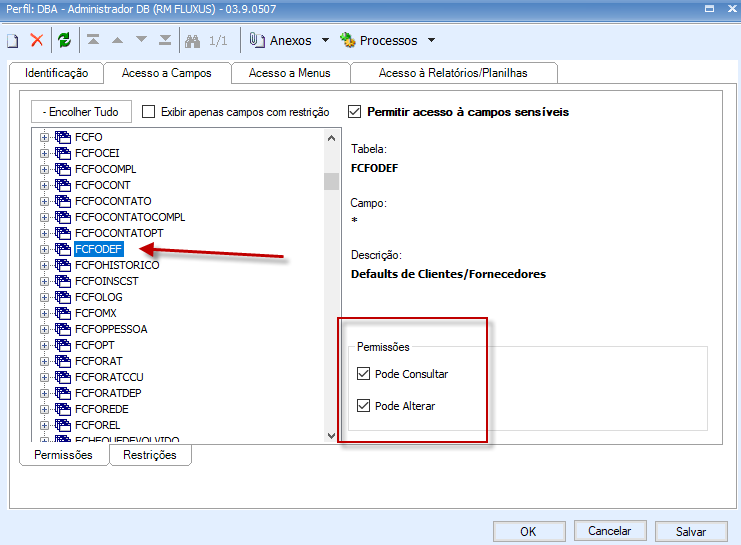The width and height of the screenshot is (741, 545).
Task: Go to first record arrow icon
Action: click(x=93, y=40)
